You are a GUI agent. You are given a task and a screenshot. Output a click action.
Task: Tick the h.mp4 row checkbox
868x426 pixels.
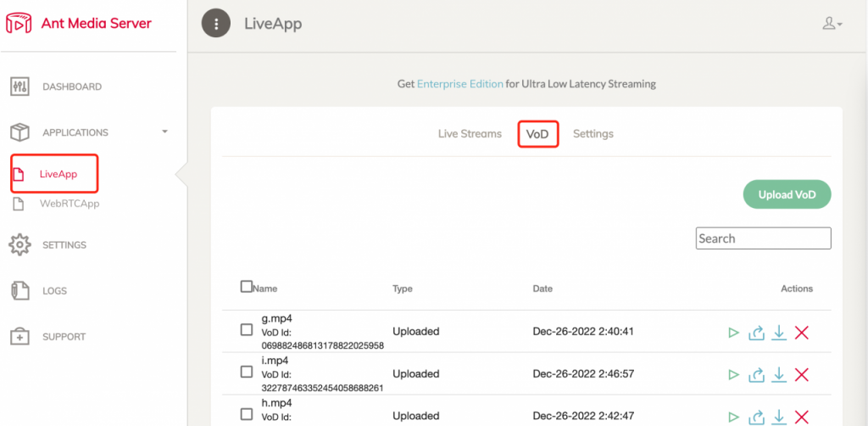(x=247, y=414)
